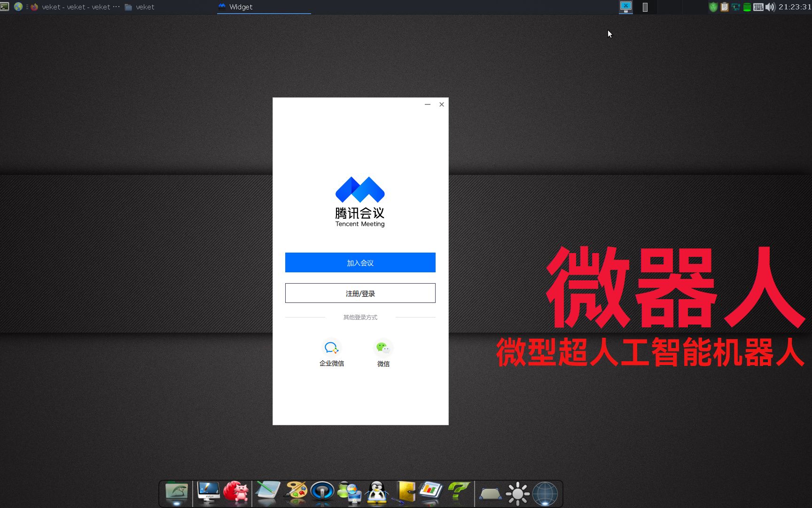The height and width of the screenshot is (508, 812).
Task: Click the globe browser icon in the top panel
Action: click(18, 7)
